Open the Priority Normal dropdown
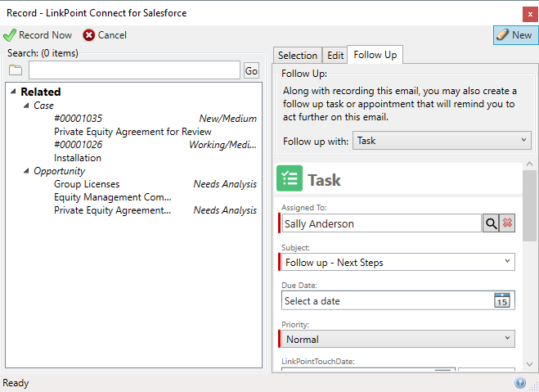This screenshot has height=392, width=539. click(x=398, y=339)
